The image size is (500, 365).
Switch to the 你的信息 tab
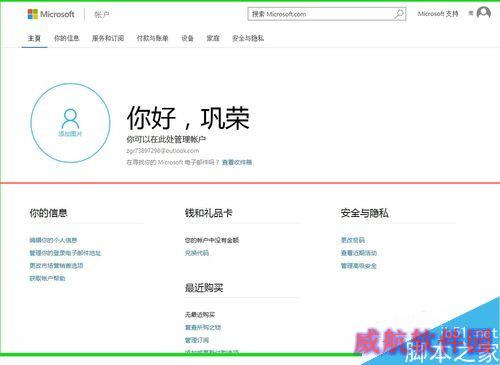(x=67, y=38)
